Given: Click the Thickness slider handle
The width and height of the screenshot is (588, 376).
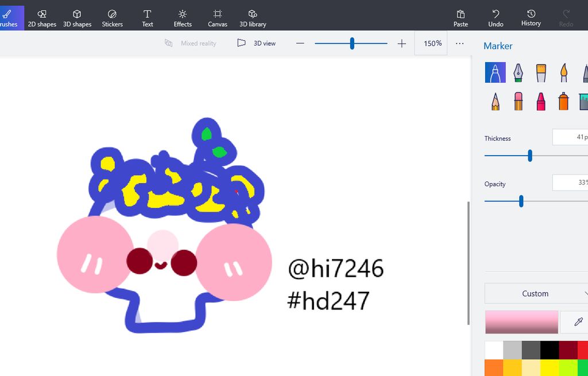Looking at the screenshot, I should pos(530,156).
